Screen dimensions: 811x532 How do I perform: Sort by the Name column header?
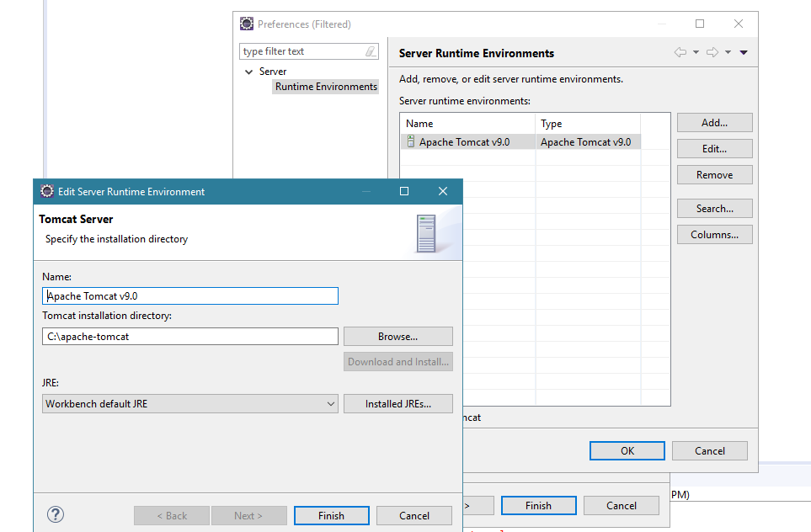(467, 124)
